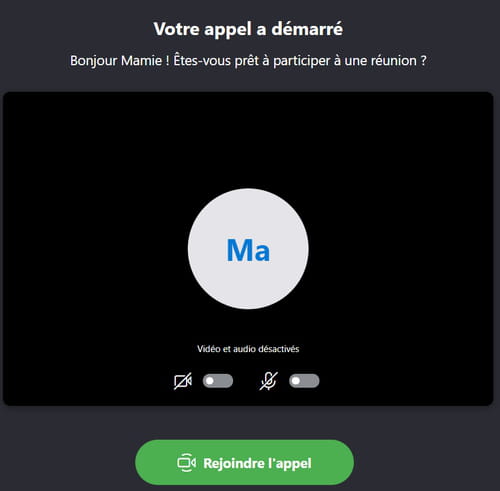This screenshot has width=500, height=491.
Task: Select the round "Ma" avatar circle
Action: pyautogui.click(x=248, y=249)
